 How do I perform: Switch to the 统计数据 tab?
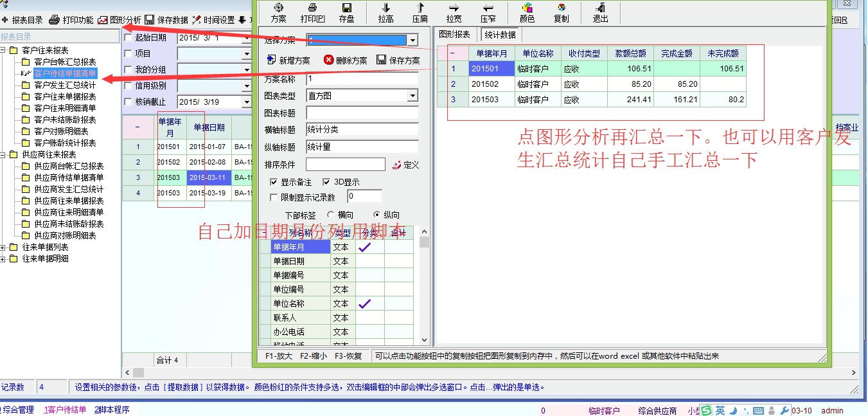tap(500, 35)
